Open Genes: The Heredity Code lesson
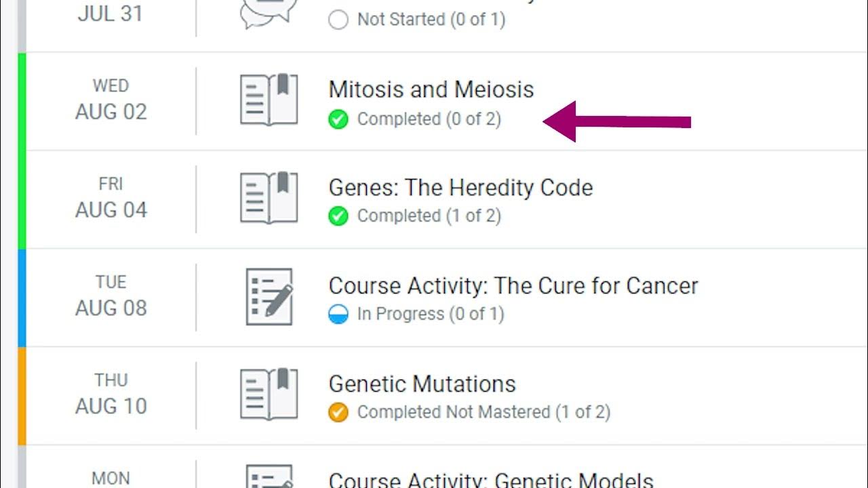 [x=460, y=188]
